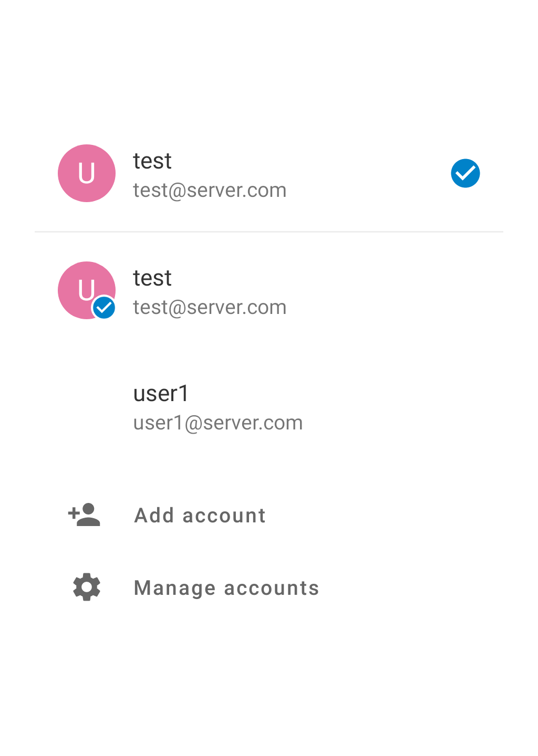This screenshot has height=756, width=538.
Task: Click the test name in the header
Action: [x=152, y=161]
